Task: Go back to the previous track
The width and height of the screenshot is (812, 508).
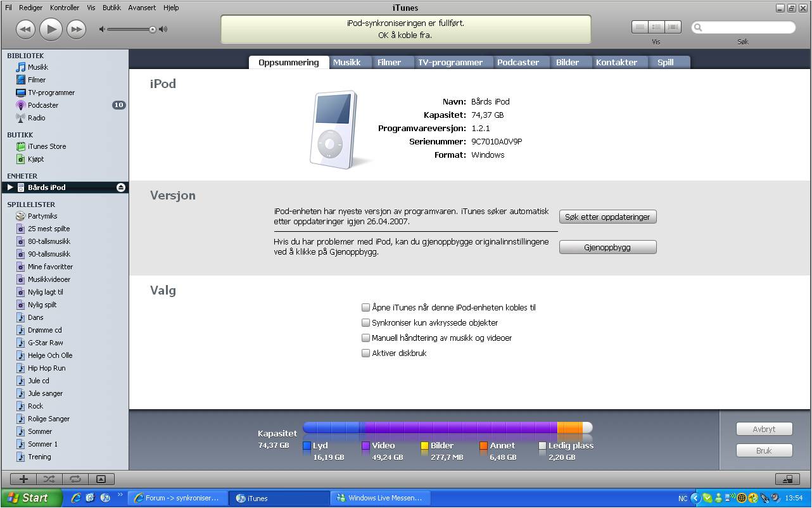Action: point(25,29)
